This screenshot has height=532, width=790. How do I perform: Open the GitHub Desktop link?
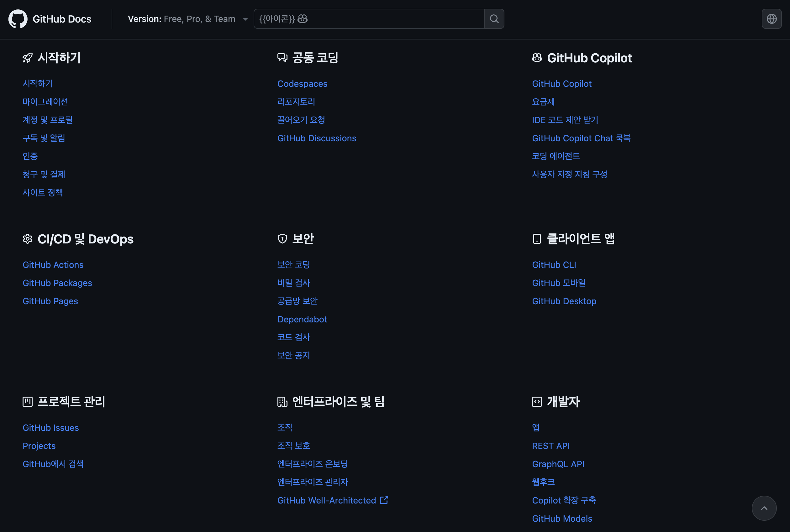point(564,301)
